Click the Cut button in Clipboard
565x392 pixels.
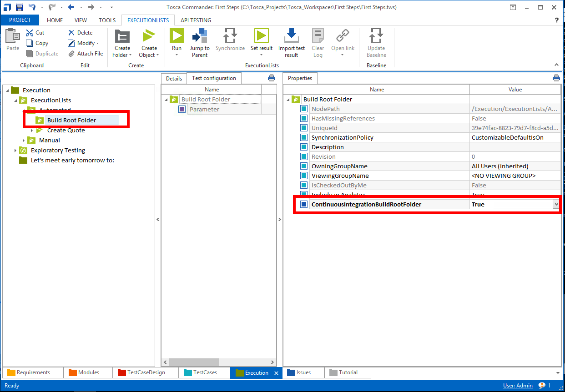pos(35,33)
